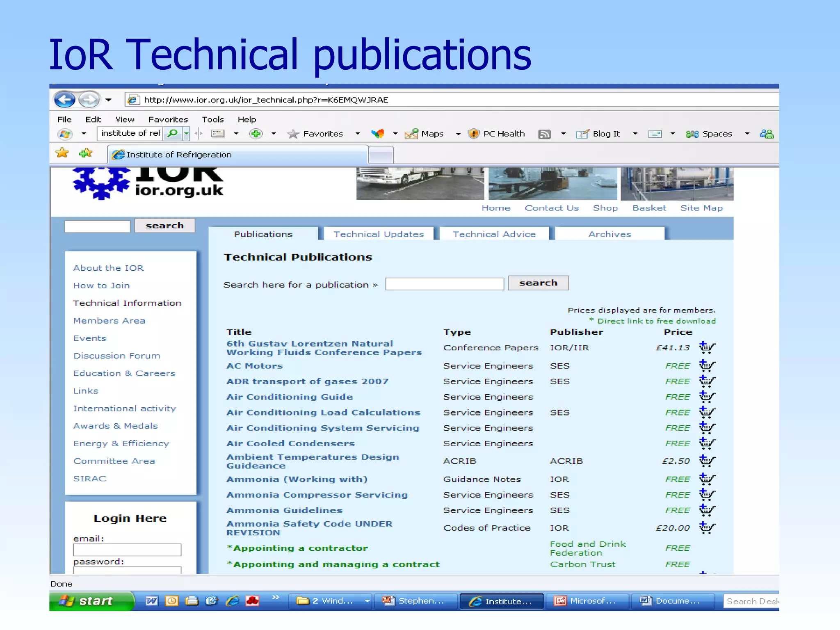Screen dimensions: 840x630
Task: Click the toolbar search box 'institute of ref'
Action: (130, 133)
